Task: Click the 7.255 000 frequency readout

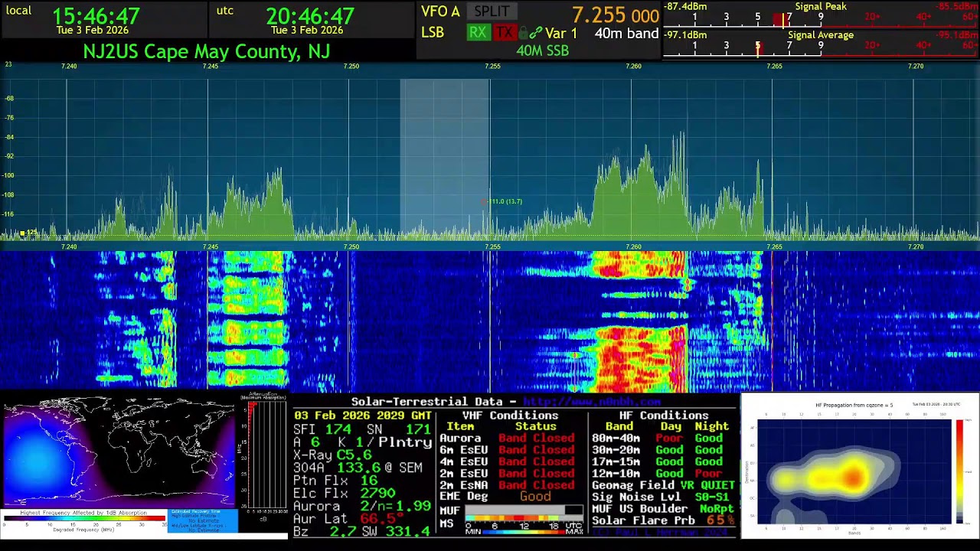Action: tap(616, 15)
